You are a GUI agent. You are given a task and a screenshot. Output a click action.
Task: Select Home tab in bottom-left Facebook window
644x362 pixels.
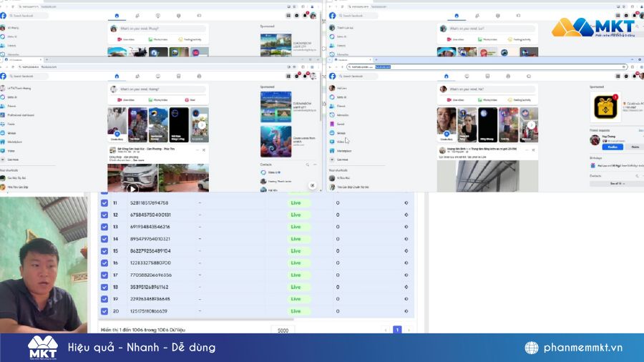[117, 76]
